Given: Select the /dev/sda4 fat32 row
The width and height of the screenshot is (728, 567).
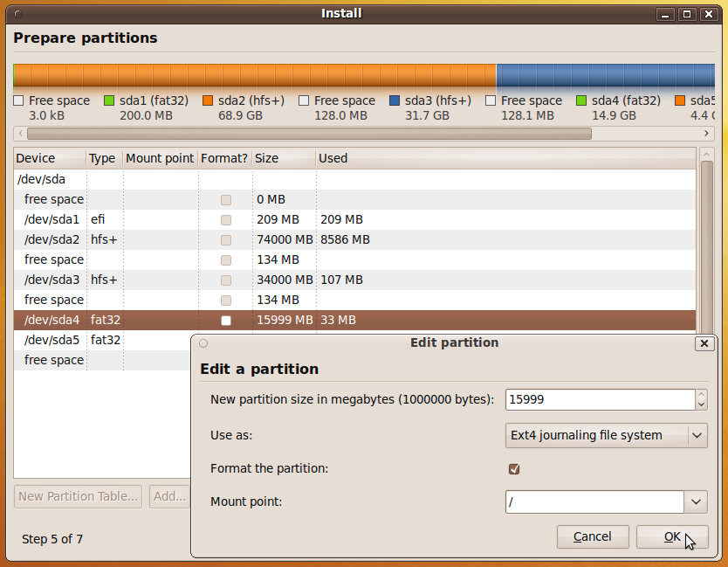Looking at the screenshot, I should 354,321.
